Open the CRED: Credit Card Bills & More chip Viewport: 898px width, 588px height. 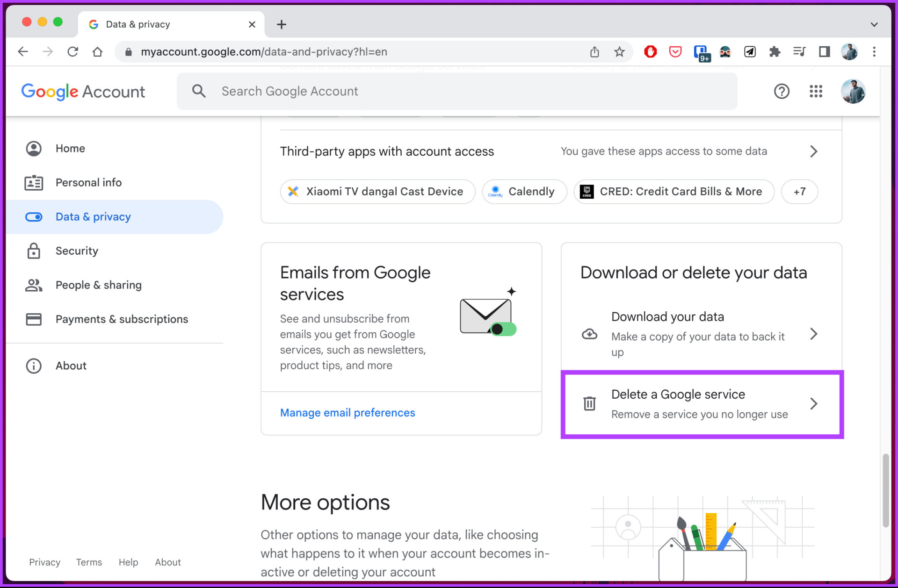(674, 192)
